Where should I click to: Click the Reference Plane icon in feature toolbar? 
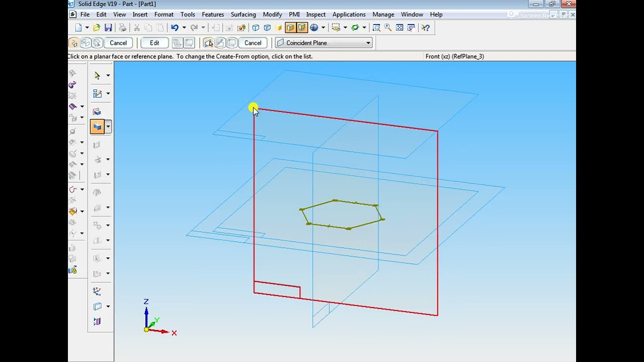click(97, 306)
